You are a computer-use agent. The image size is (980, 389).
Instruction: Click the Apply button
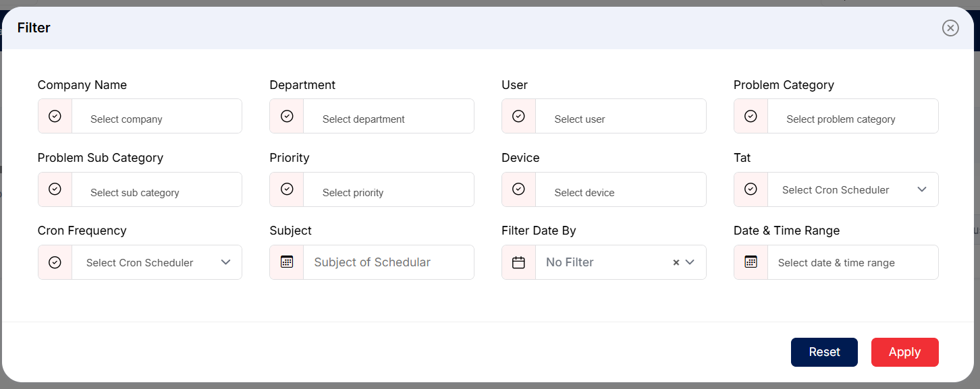click(x=905, y=352)
